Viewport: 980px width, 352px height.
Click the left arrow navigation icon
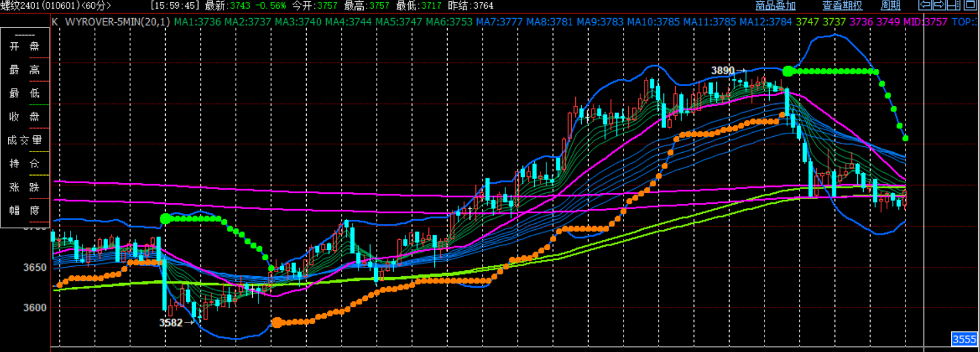pyautogui.click(x=925, y=5)
